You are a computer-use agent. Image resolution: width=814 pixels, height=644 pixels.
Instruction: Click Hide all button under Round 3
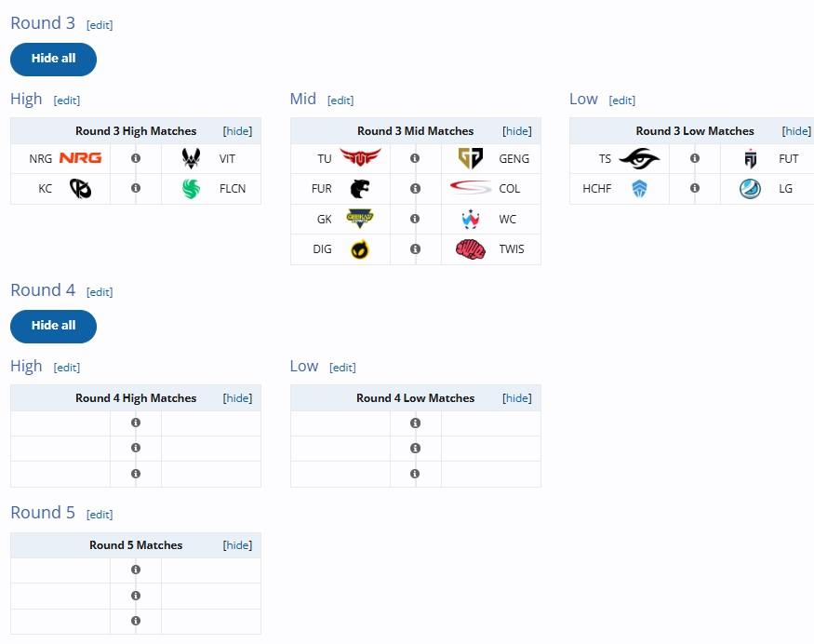pos(53,60)
